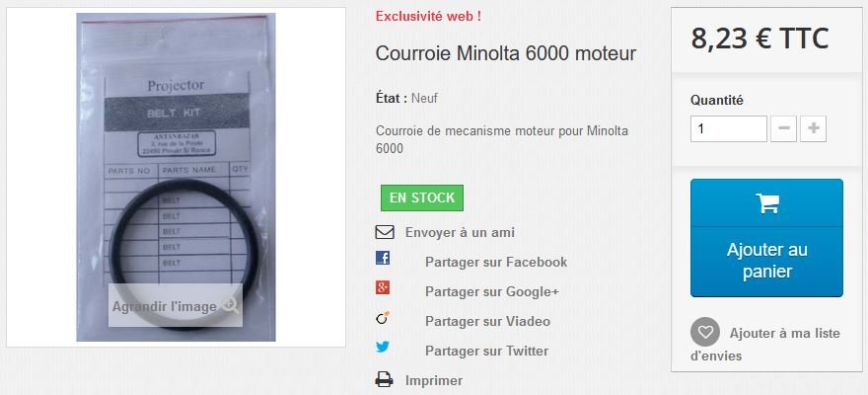The image size is (868, 395).
Task: Click the Partager sur Viadeo link
Action: [x=487, y=321]
